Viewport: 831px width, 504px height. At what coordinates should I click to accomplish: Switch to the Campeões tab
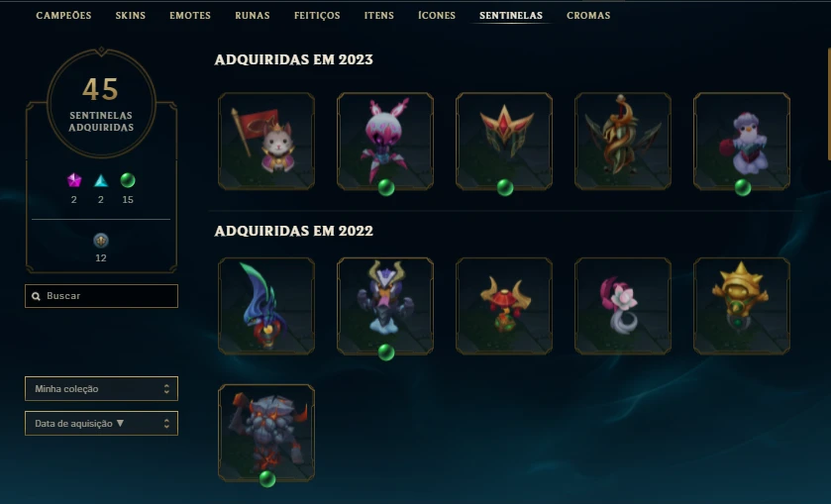click(63, 16)
